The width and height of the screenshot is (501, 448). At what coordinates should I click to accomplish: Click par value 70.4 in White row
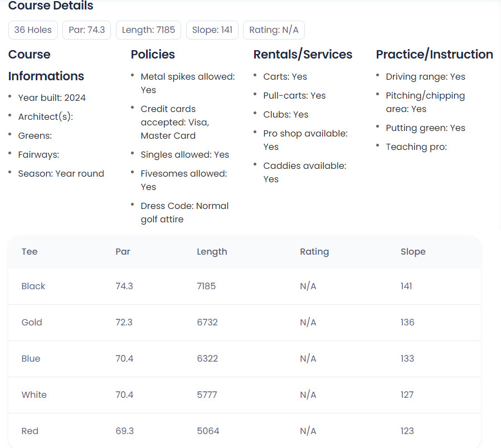tap(124, 395)
